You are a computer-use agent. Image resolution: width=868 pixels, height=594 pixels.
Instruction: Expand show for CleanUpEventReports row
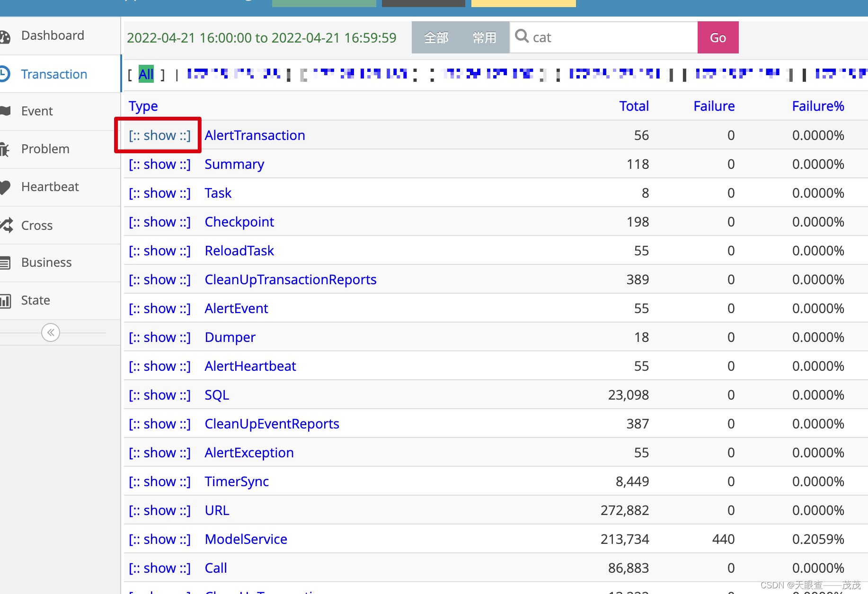159,424
